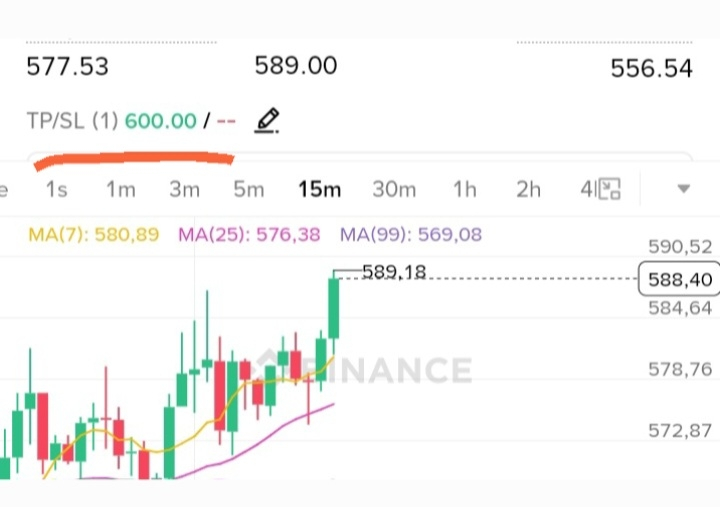
Task: Click the entry price 577.53
Action: click(x=68, y=67)
